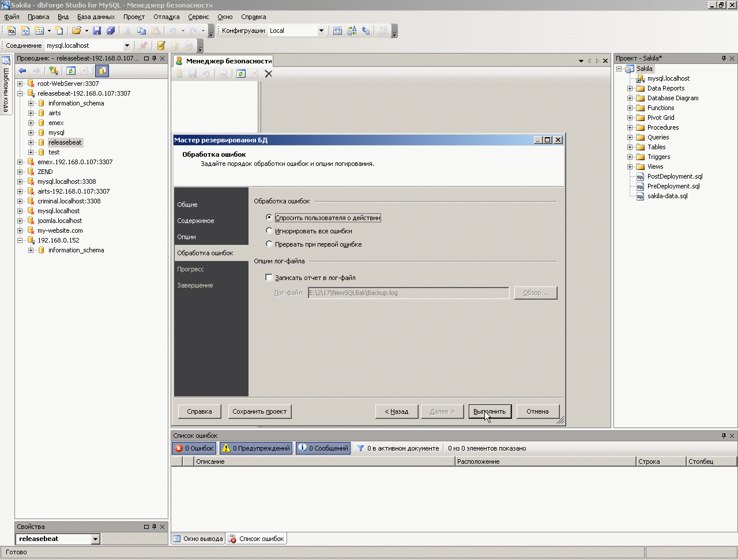Image resolution: width=738 pixels, height=560 pixels.
Task: Click the sakila-data.sql file icon
Action: click(640, 196)
